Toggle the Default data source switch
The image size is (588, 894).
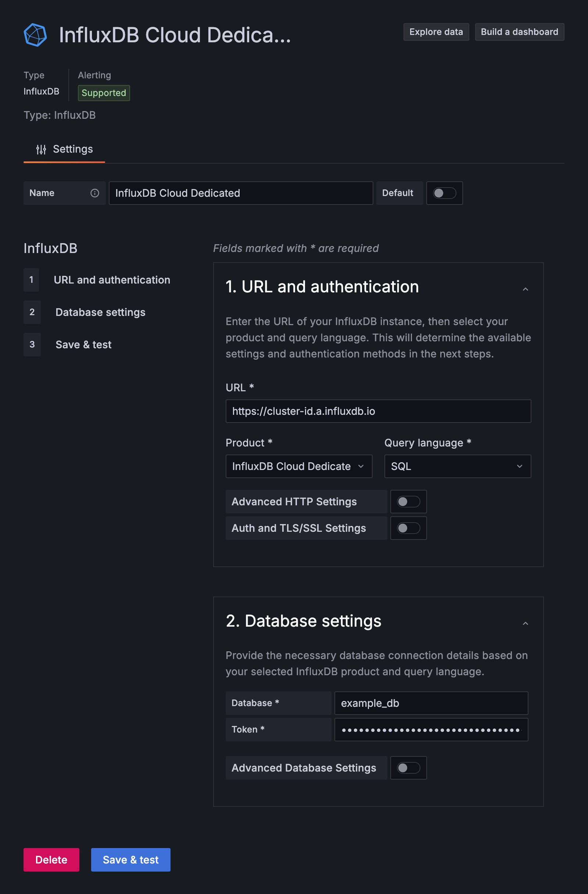point(444,193)
